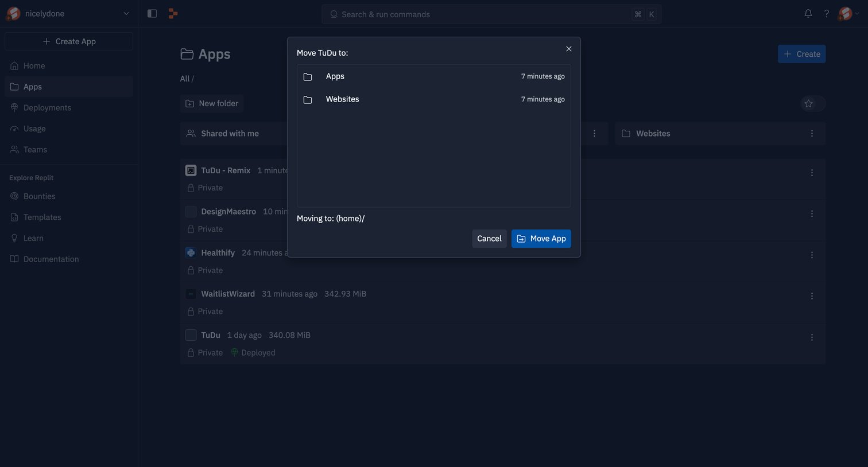
Task: Open options menu for DesignMaestro
Action: [x=812, y=214]
